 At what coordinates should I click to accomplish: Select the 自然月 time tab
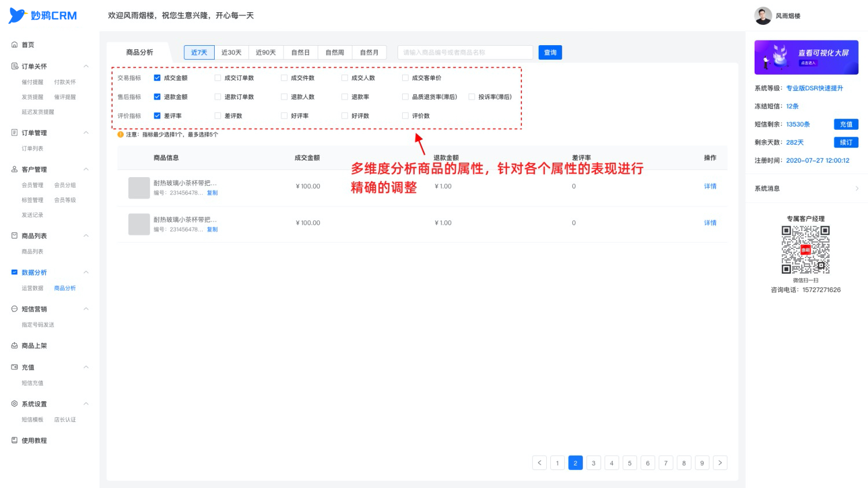click(369, 52)
